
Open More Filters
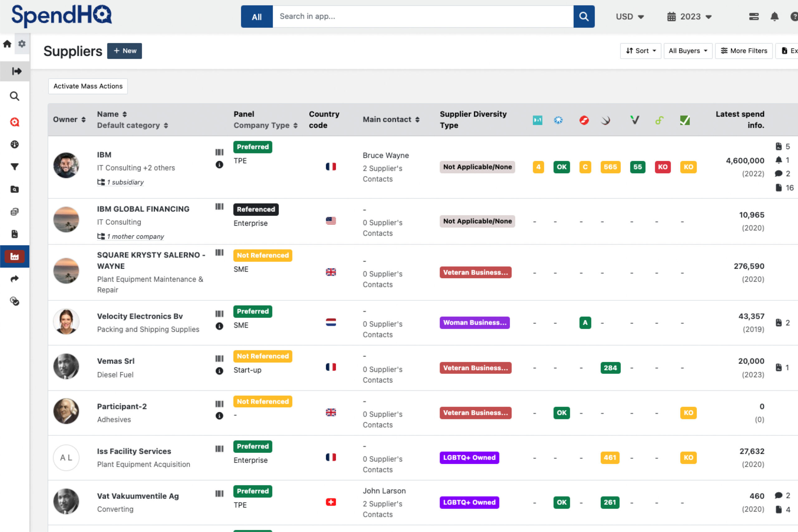pos(744,51)
